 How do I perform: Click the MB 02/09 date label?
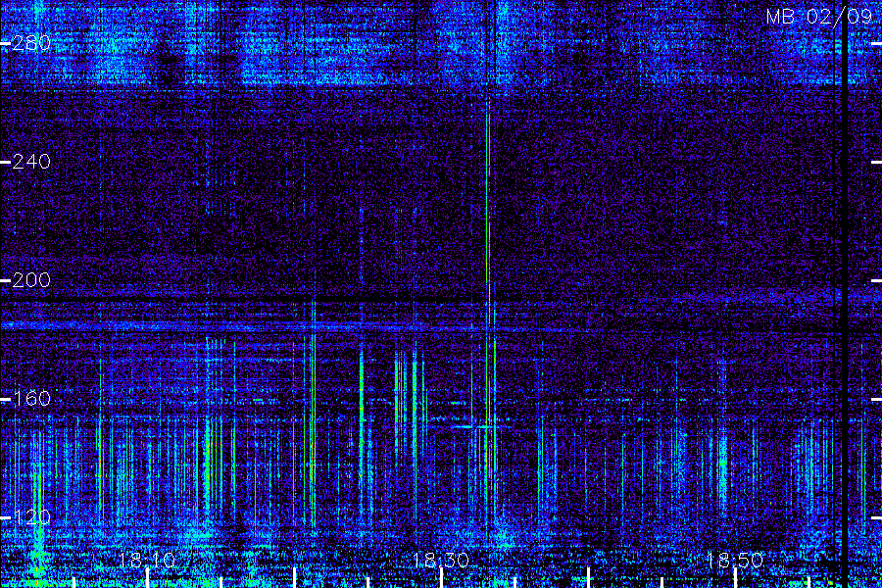(x=819, y=17)
